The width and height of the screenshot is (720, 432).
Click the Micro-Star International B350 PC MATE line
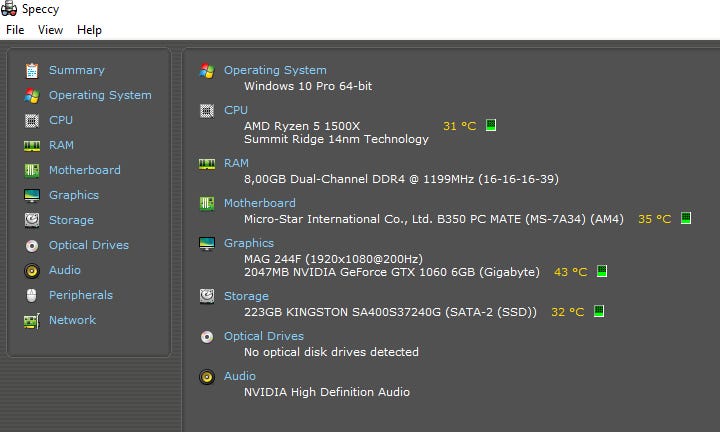(434, 219)
